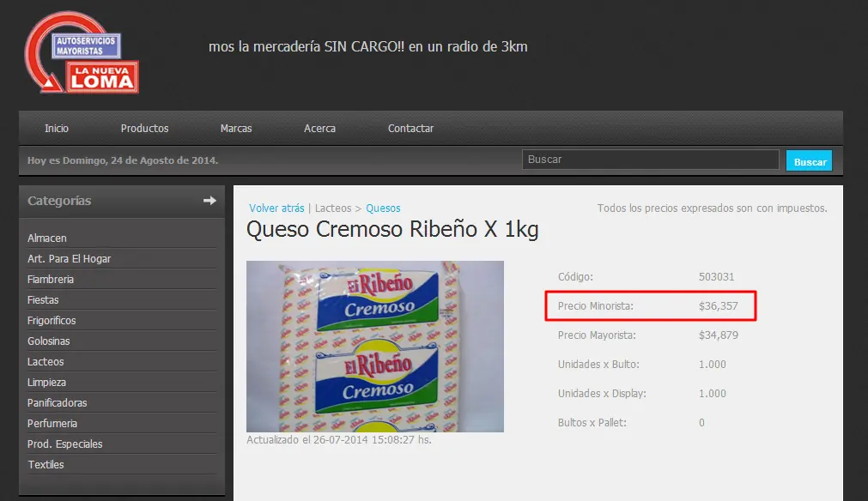Select Contactar in the navigation bar
The width and height of the screenshot is (868, 501).
click(410, 129)
